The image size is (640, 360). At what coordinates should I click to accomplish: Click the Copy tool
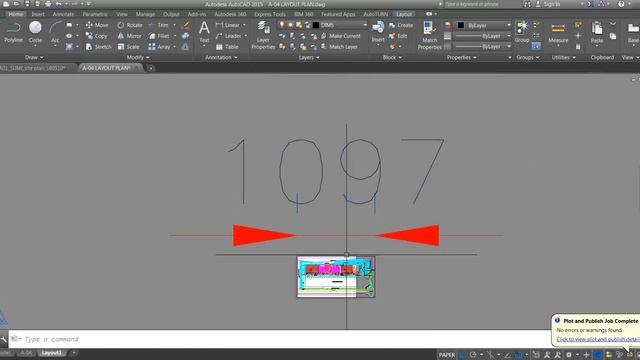click(96, 36)
